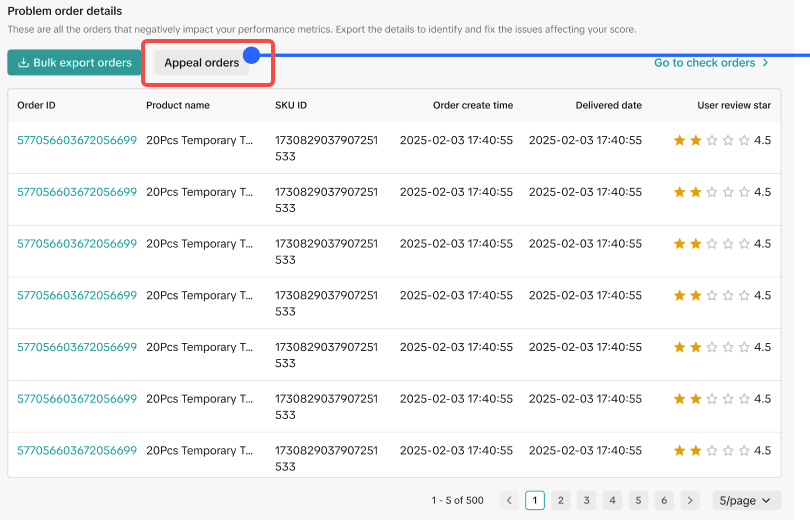The height and width of the screenshot is (520, 810).
Task: Jump to page 4 in pagination
Action: point(613,500)
